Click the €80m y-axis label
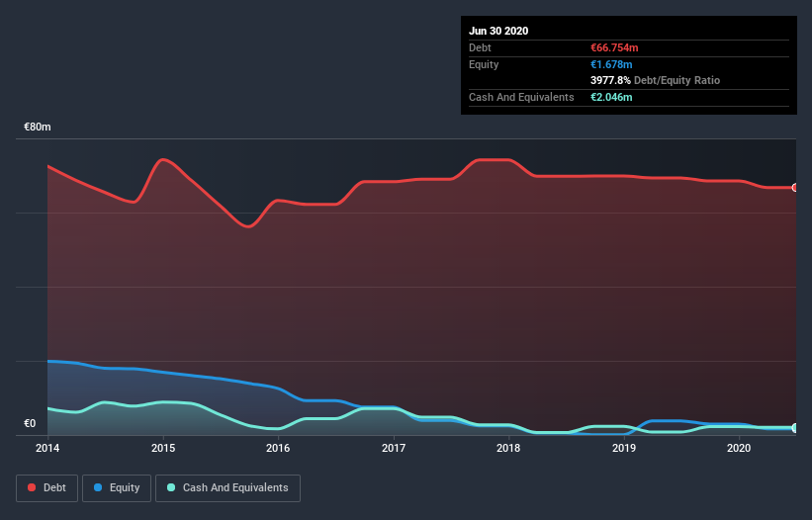Image resolution: width=812 pixels, height=520 pixels. (x=38, y=127)
